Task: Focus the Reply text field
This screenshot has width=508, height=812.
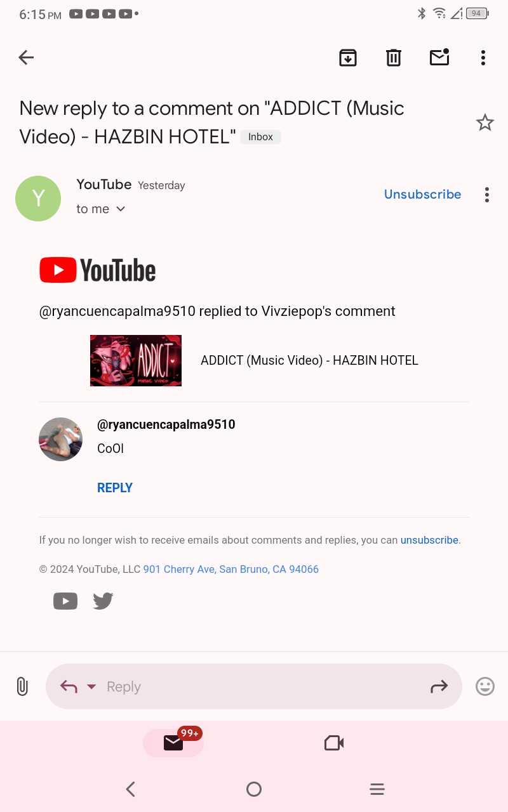Action: (x=254, y=686)
